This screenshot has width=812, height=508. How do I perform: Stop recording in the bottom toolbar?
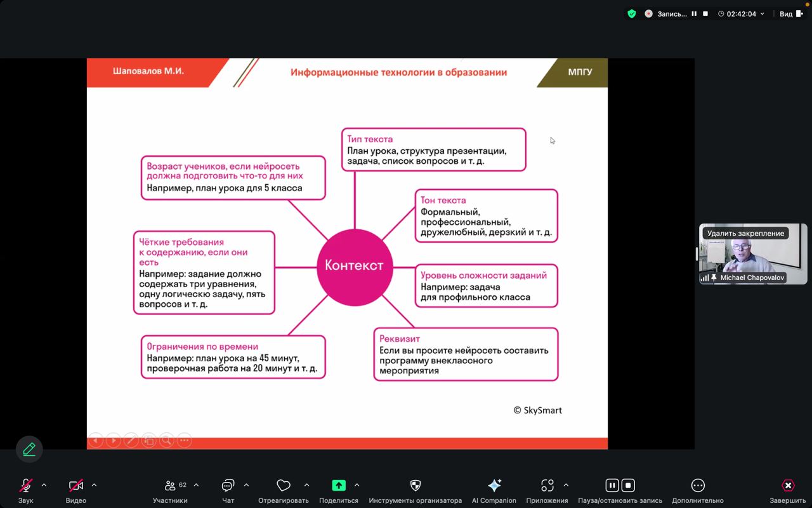tap(628, 486)
